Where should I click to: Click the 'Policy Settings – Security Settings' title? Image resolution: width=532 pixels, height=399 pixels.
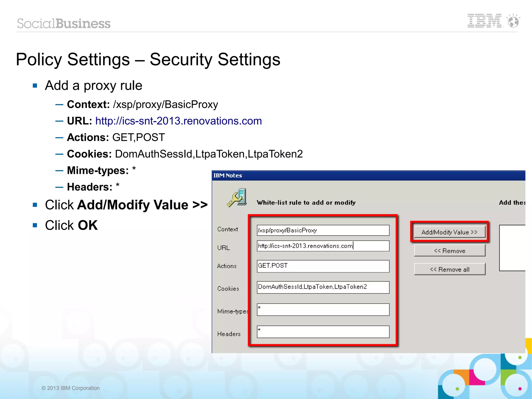[148, 60]
